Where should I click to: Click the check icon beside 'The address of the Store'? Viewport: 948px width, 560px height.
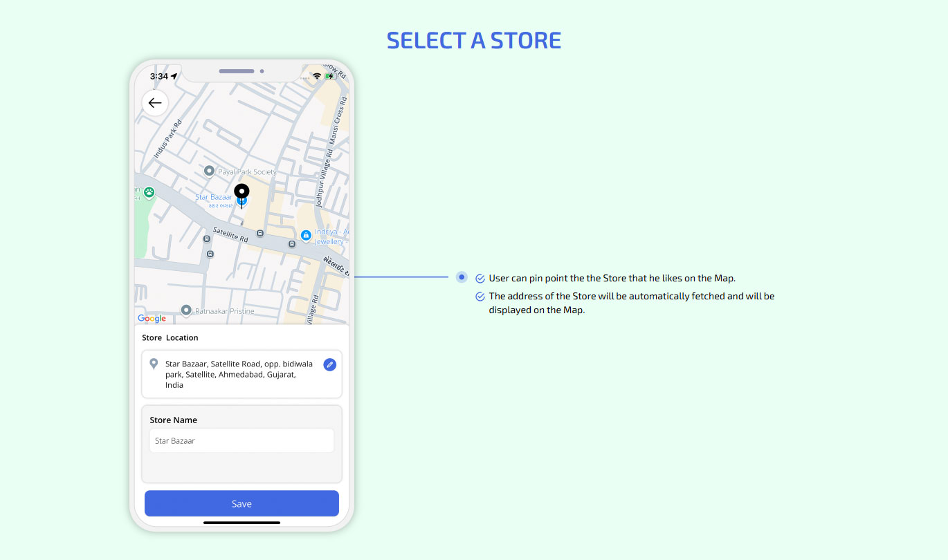click(480, 297)
